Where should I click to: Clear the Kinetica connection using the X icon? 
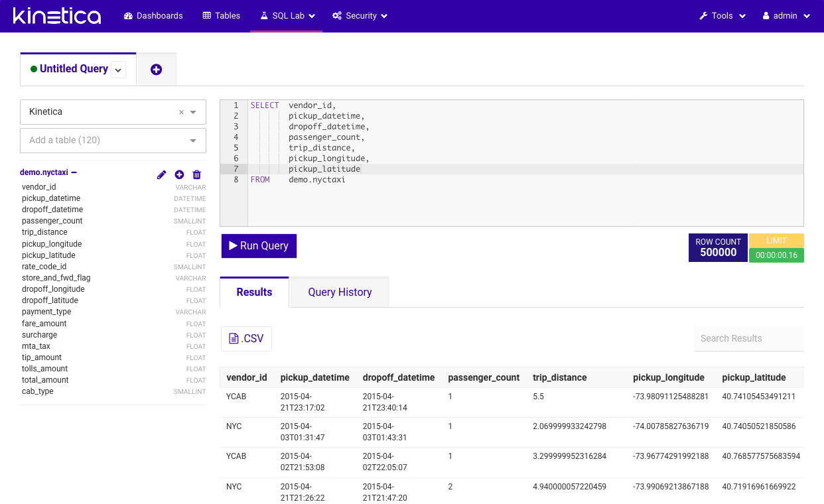point(181,112)
